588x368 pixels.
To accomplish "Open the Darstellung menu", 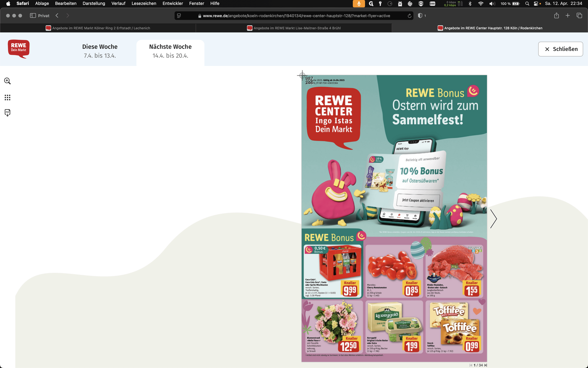I will coord(94,3).
